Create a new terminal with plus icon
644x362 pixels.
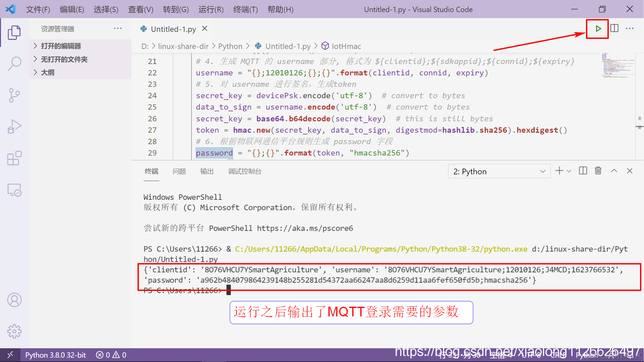(x=559, y=171)
